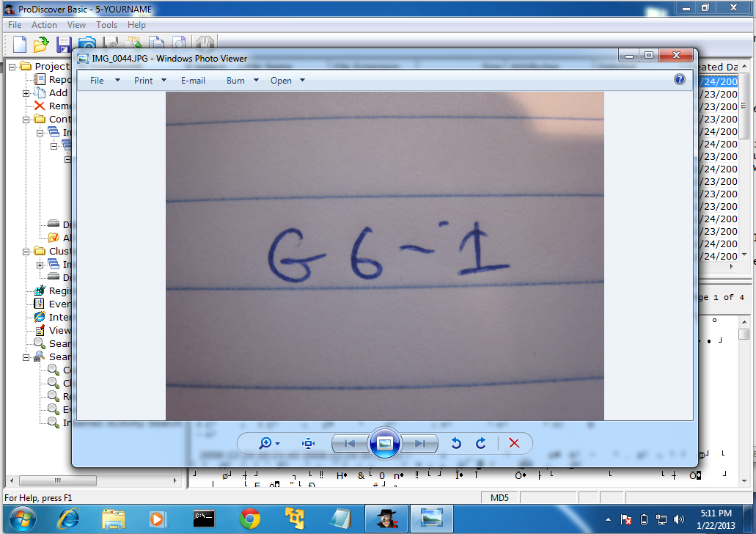The width and height of the screenshot is (756, 534).
Task: Switch to Photo Viewer taskbar button
Action: point(431,519)
